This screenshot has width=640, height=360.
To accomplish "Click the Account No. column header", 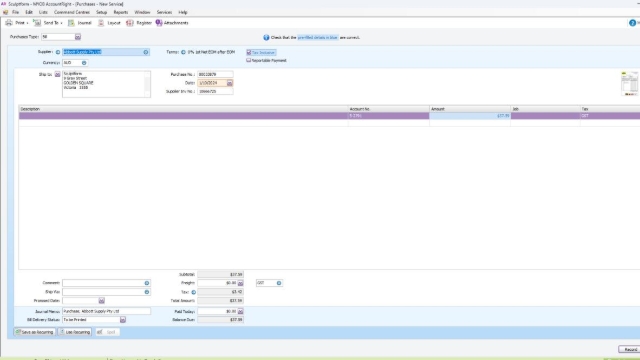I will (x=389, y=109).
